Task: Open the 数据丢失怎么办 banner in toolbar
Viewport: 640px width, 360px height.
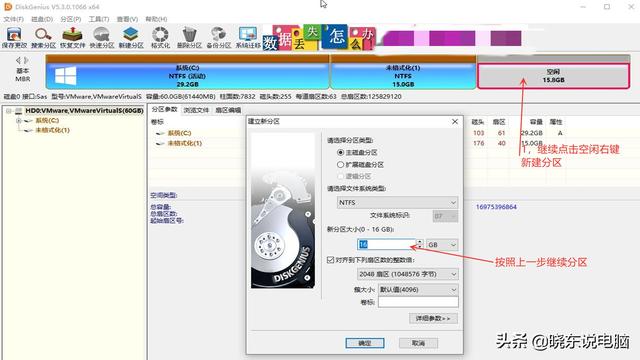Action: (x=318, y=38)
